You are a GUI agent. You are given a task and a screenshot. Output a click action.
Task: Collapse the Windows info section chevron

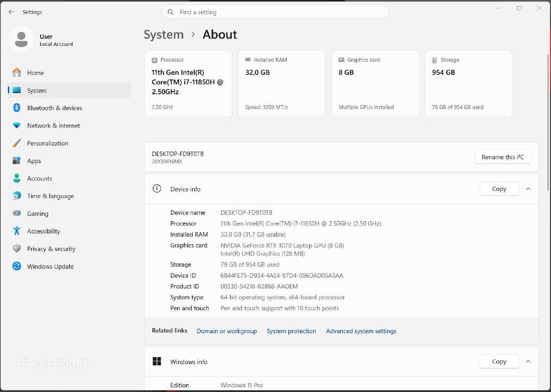528,362
